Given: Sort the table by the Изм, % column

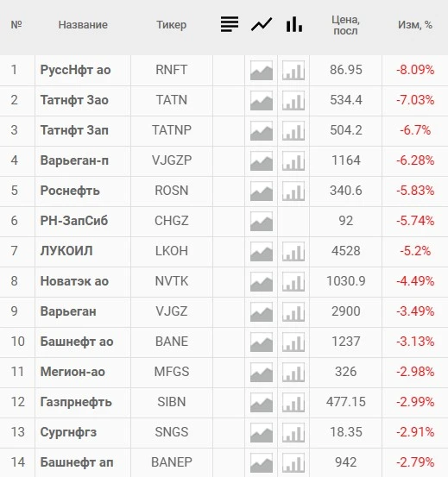Looking at the screenshot, I should (x=415, y=25).
